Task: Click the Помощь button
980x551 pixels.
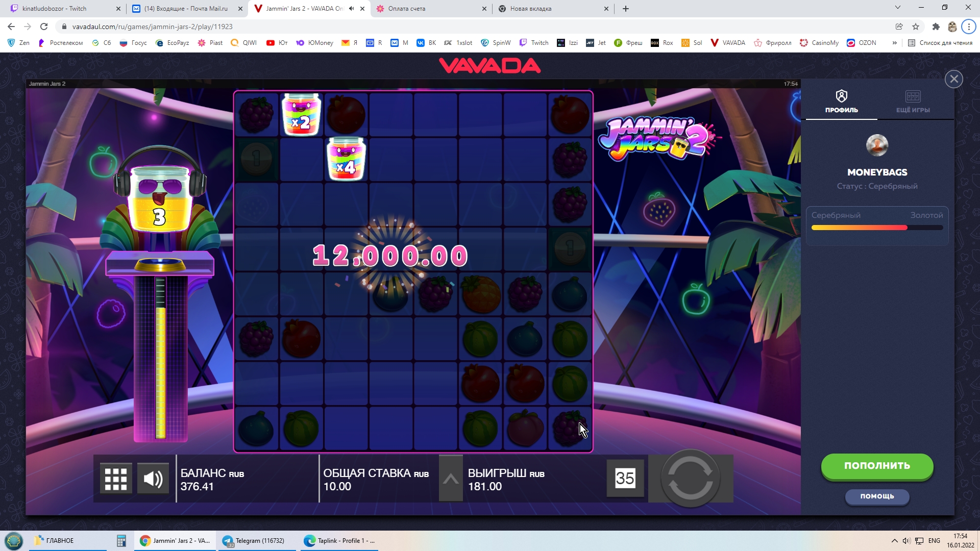Action: 877,496
